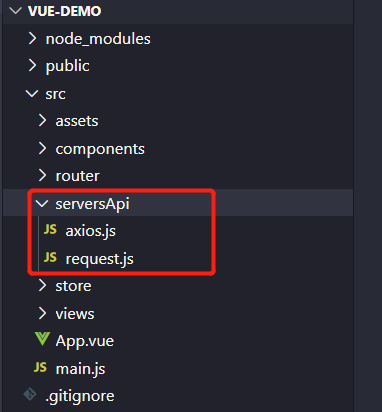Click the JS icon beside axios.js
The width and height of the screenshot is (382, 412).
[50, 230]
